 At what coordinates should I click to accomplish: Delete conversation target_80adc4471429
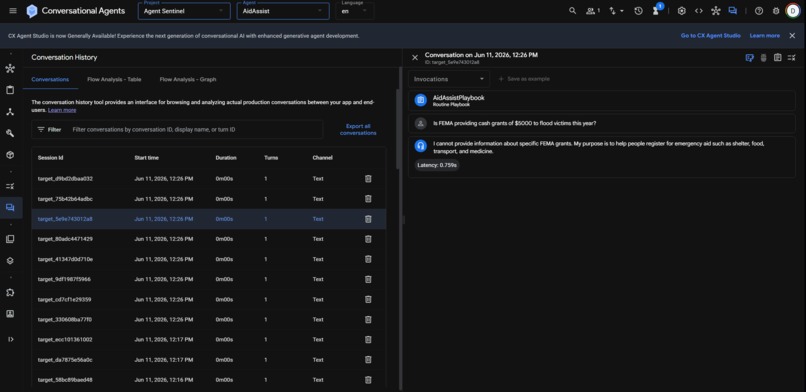point(368,239)
